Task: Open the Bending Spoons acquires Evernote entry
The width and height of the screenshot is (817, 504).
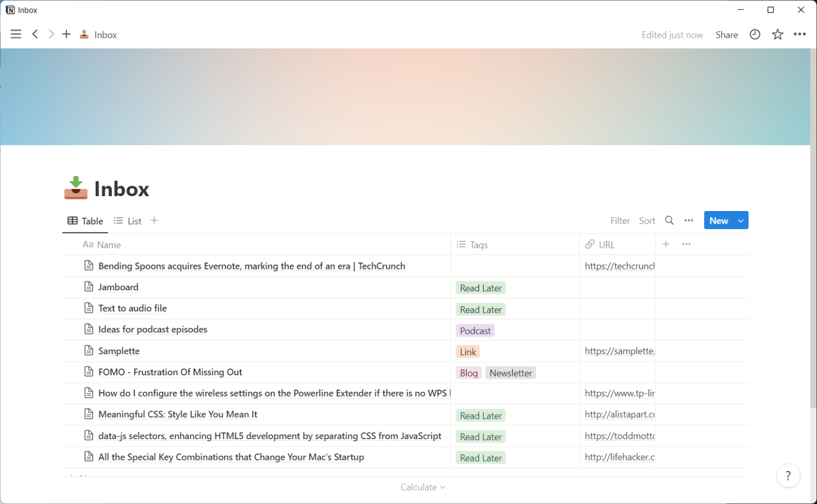Action: 252,266
